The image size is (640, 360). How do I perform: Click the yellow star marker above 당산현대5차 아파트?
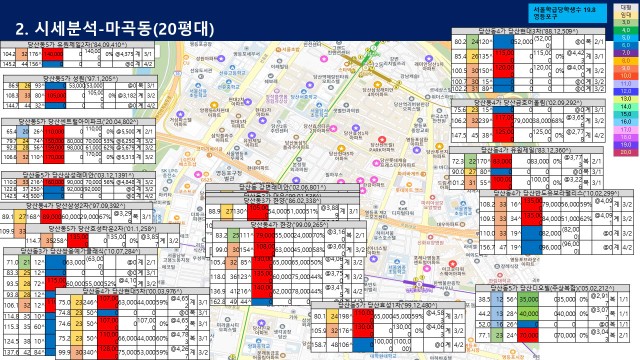click(340, 149)
